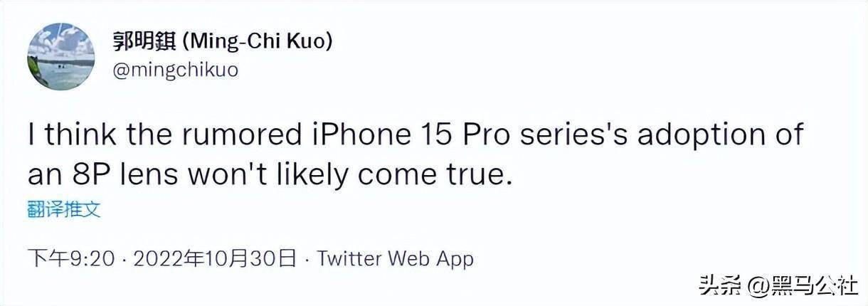Click the Chinese name 郭明錤

pos(145,43)
